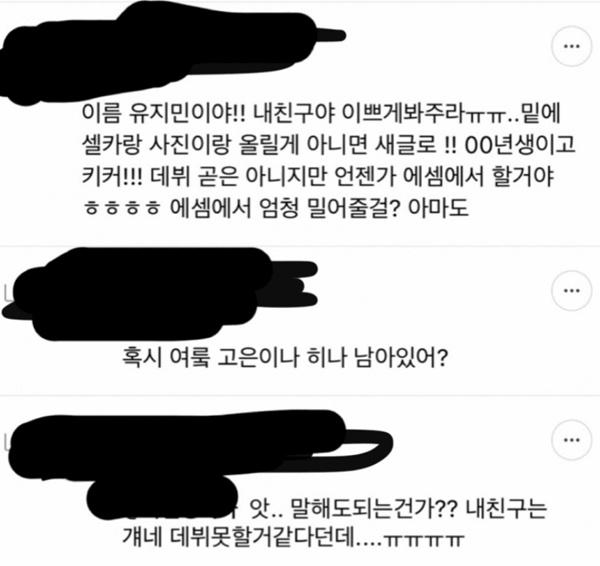The image size is (600, 566).
Task: Click the blacked-out author of the 여룩 reply
Action: coord(157,294)
